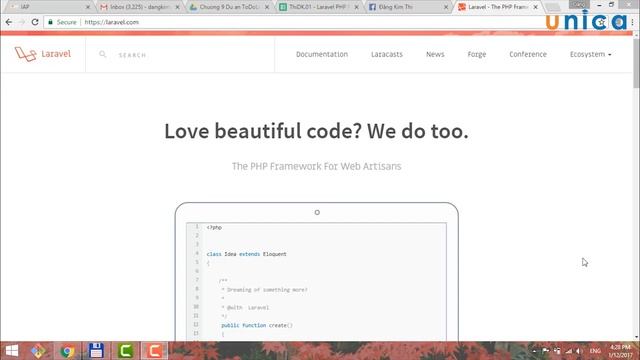Click the page vertical scrollbar thumb

point(636,63)
